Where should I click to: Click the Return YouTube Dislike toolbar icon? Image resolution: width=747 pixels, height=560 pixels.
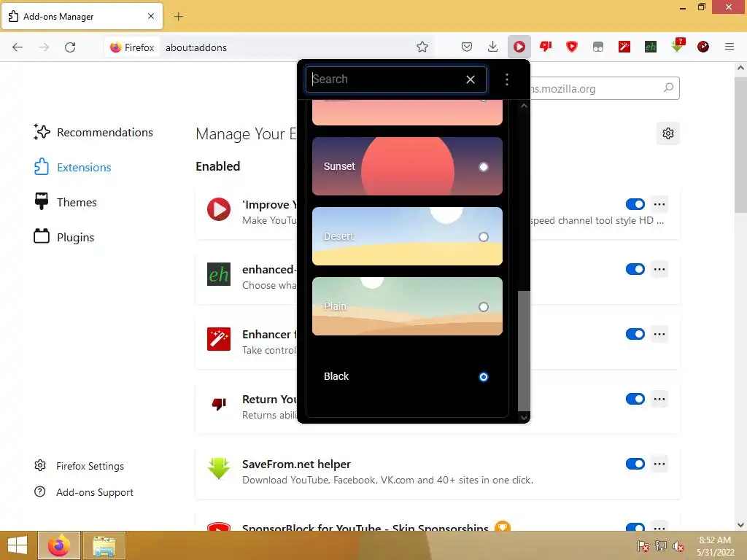(x=546, y=47)
